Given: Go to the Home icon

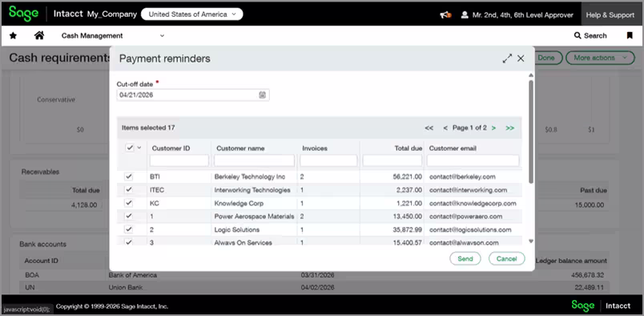Looking at the screenshot, I should pyautogui.click(x=39, y=35).
